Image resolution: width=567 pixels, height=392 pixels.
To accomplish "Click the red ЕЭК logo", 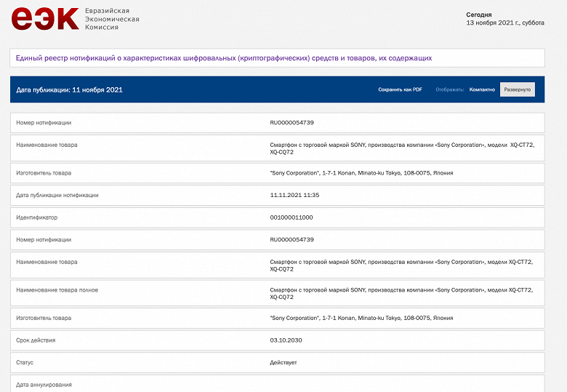I will (45, 18).
